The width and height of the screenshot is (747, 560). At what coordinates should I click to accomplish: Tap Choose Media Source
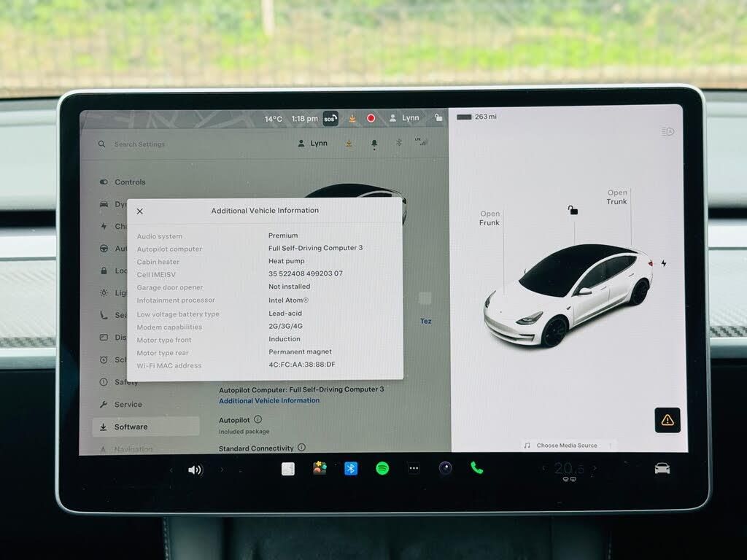[566, 446]
